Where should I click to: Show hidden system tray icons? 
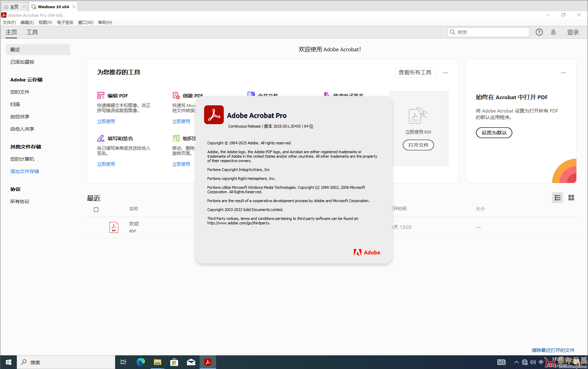click(x=516, y=362)
